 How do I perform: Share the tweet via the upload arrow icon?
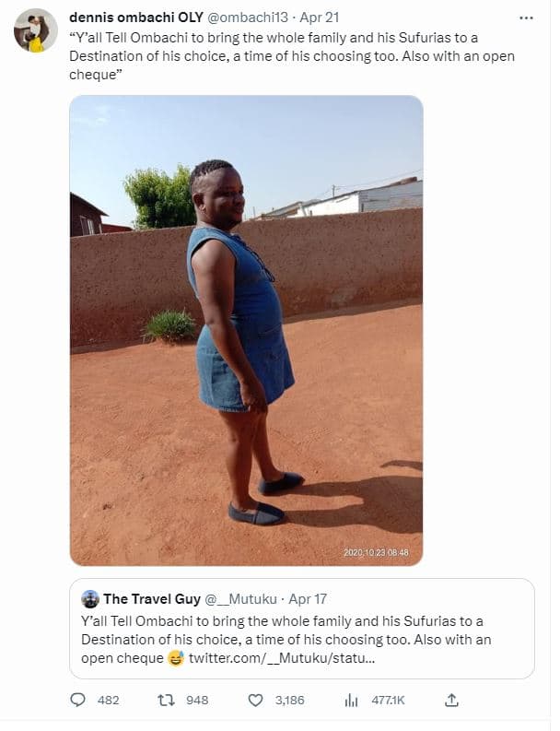coord(451,701)
